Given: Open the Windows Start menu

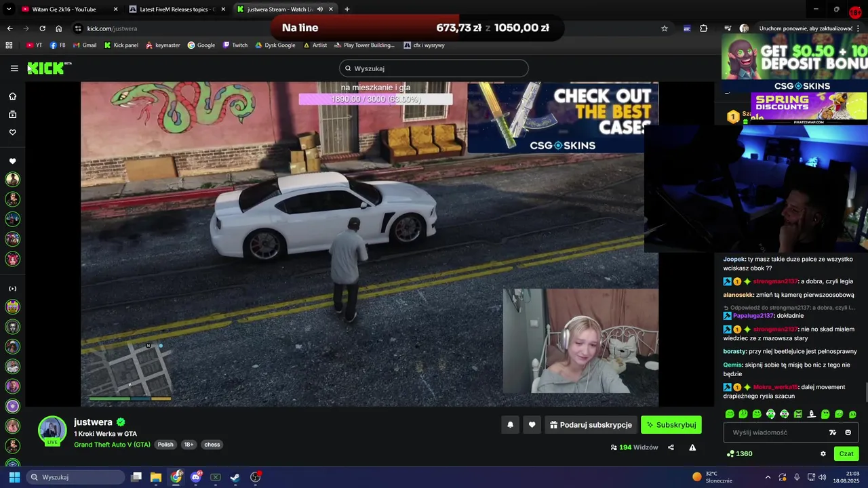Looking at the screenshot, I should (14, 477).
